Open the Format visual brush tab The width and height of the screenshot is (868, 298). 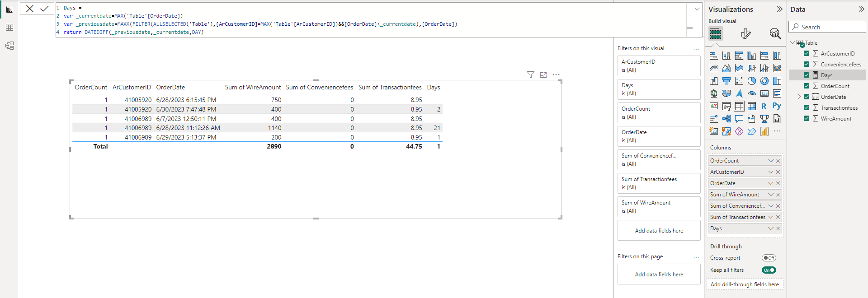pos(745,33)
